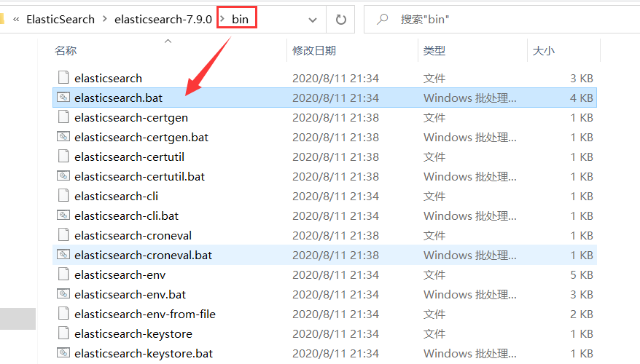The width and height of the screenshot is (640, 364).
Task: Click the elasticsearch-env-from-file file icon
Action: [63, 314]
